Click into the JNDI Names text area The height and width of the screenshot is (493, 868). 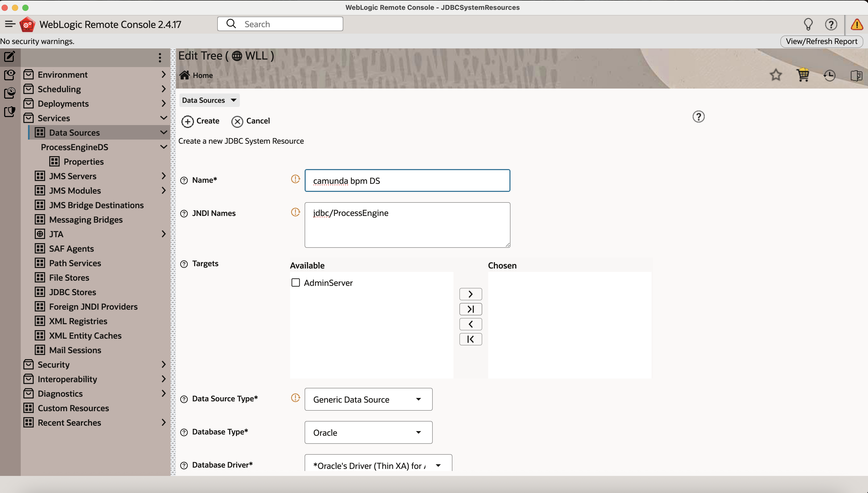point(407,225)
